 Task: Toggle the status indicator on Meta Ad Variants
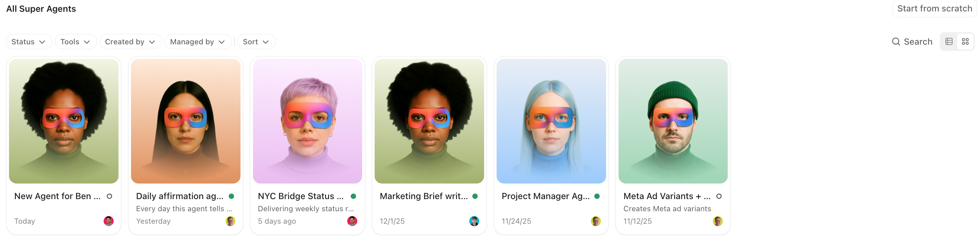point(719,197)
